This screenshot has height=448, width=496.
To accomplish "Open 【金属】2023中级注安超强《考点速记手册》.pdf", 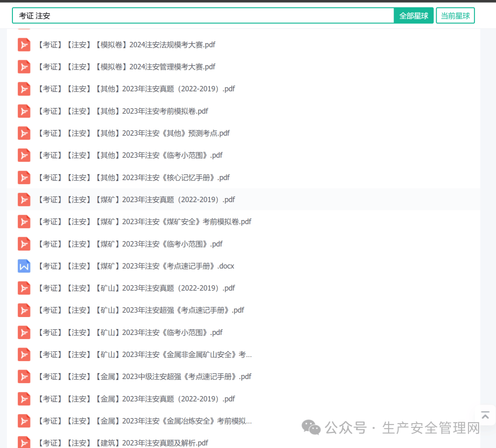I will coord(144,377).
